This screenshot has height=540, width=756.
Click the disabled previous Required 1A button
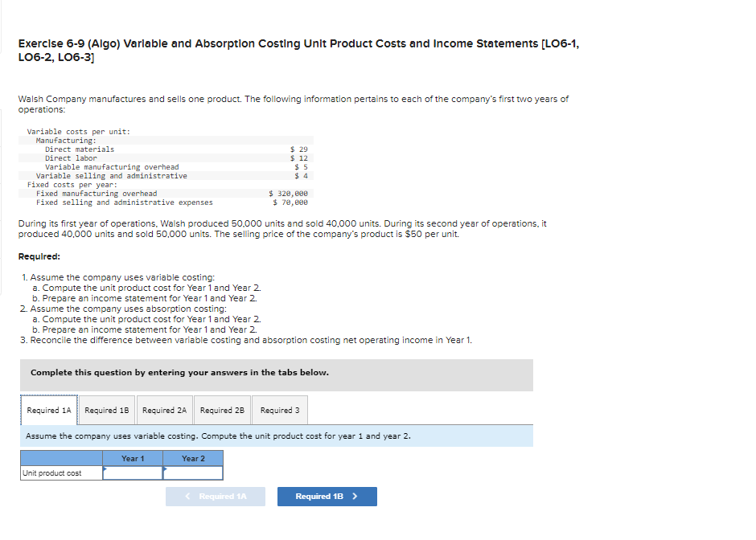pos(215,496)
